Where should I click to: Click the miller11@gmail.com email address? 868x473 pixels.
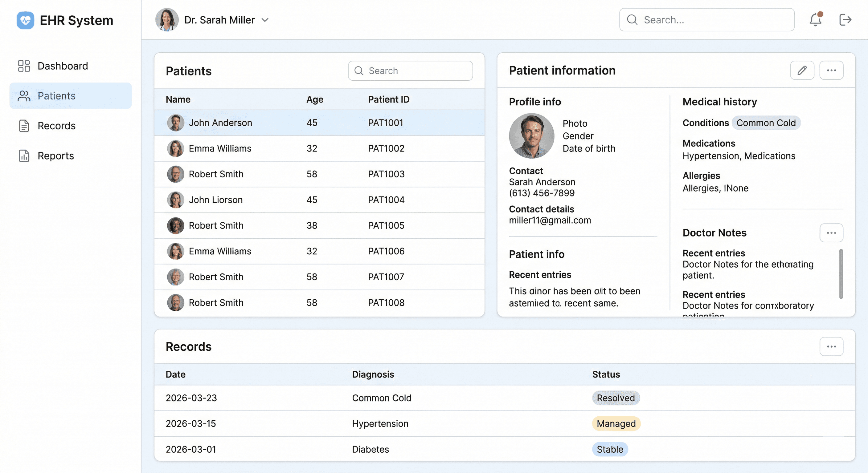click(550, 220)
